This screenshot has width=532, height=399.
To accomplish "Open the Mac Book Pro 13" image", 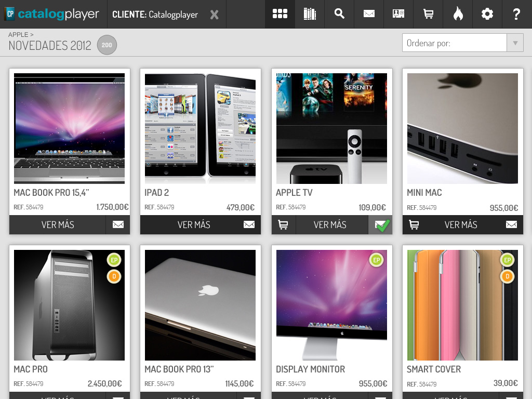I will click(x=200, y=305).
